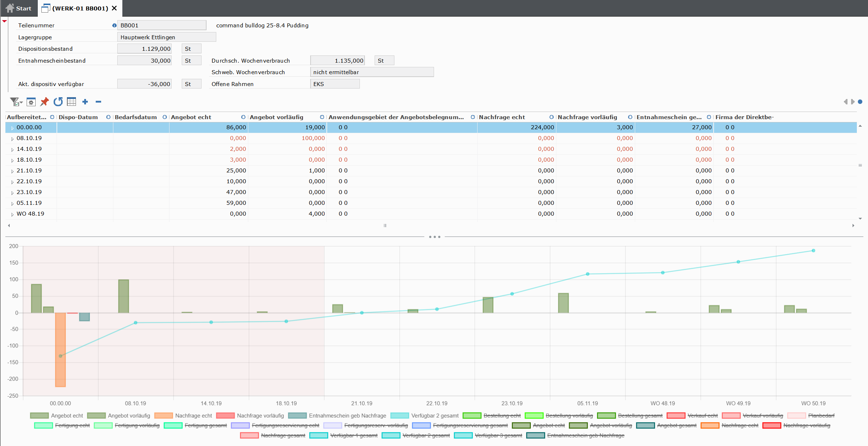Open the window settings gear icon

(x=31, y=102)
